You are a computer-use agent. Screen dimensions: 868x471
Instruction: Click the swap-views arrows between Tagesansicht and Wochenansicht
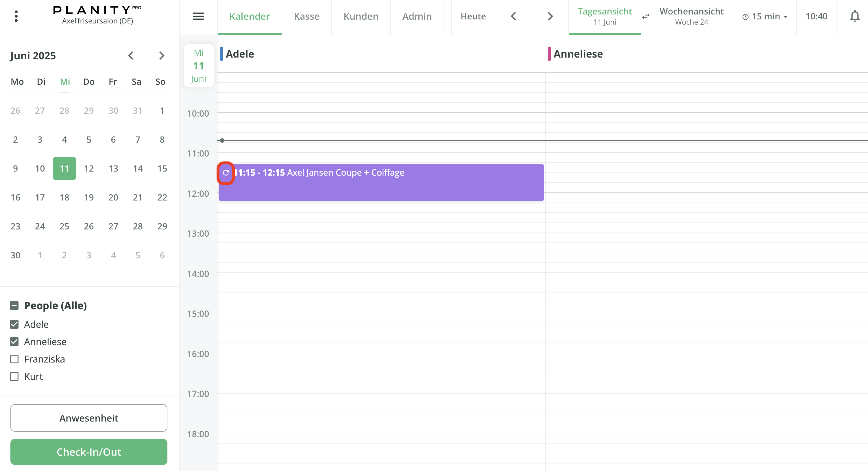646,16
